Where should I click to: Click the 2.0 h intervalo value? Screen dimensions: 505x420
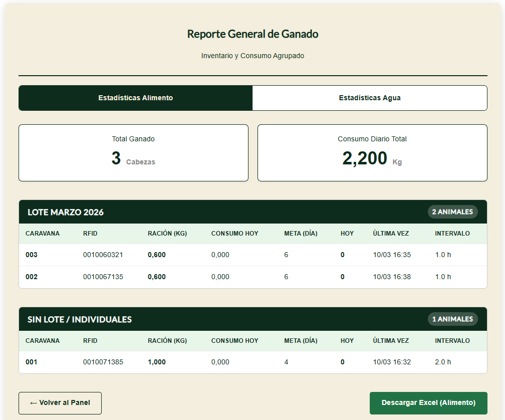point(443,362)
